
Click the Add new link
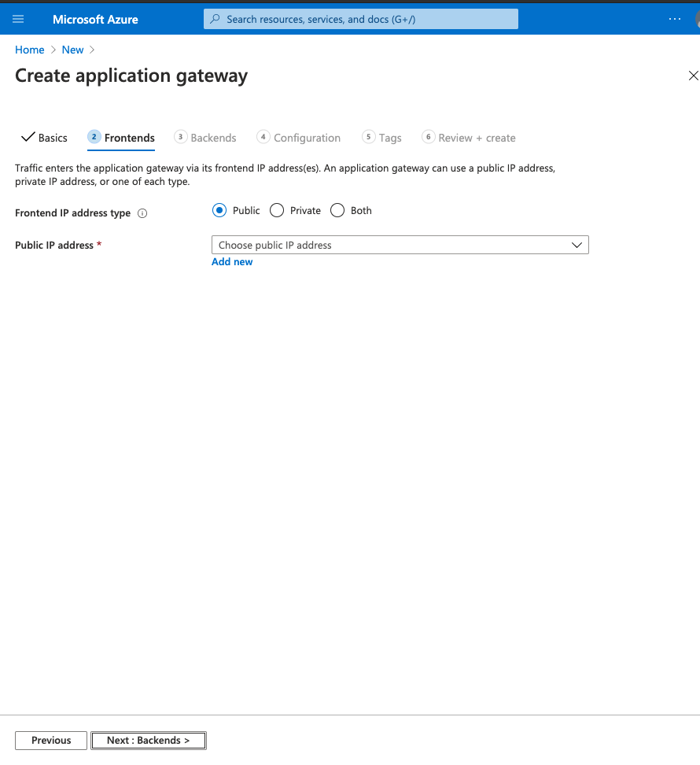click(231, 261)
